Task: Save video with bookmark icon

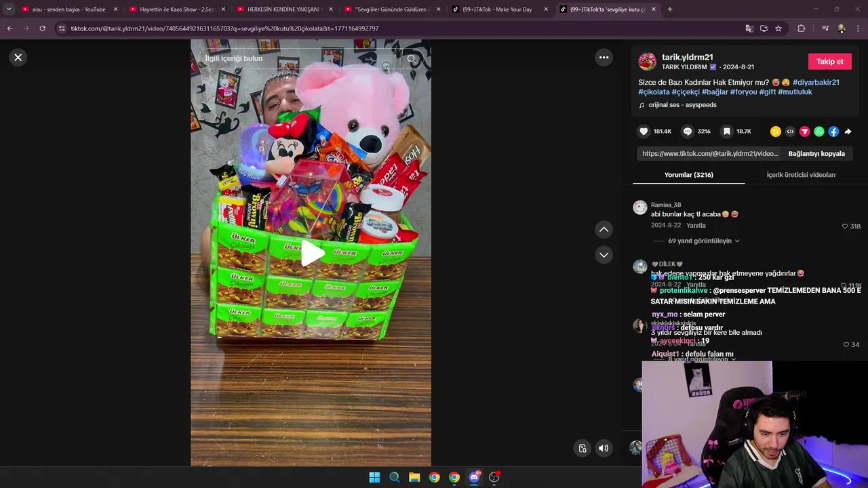Action: click(x=726, y=131)
